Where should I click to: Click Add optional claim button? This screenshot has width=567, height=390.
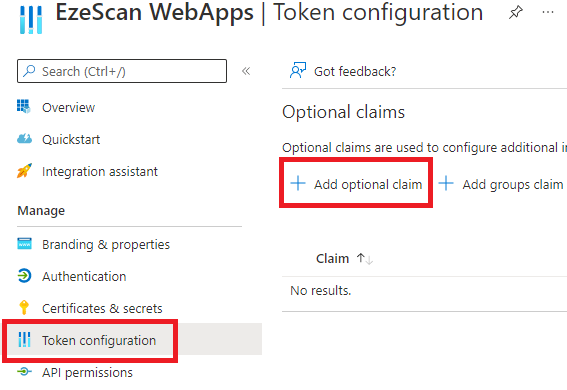tap(356, 184)
